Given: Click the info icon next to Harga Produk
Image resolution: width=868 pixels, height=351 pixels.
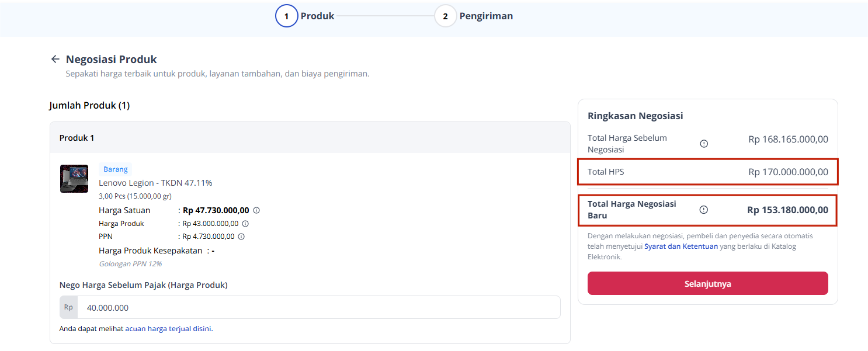Looking at the screenshot, I should pyautogui.click(x=245, y=224).
